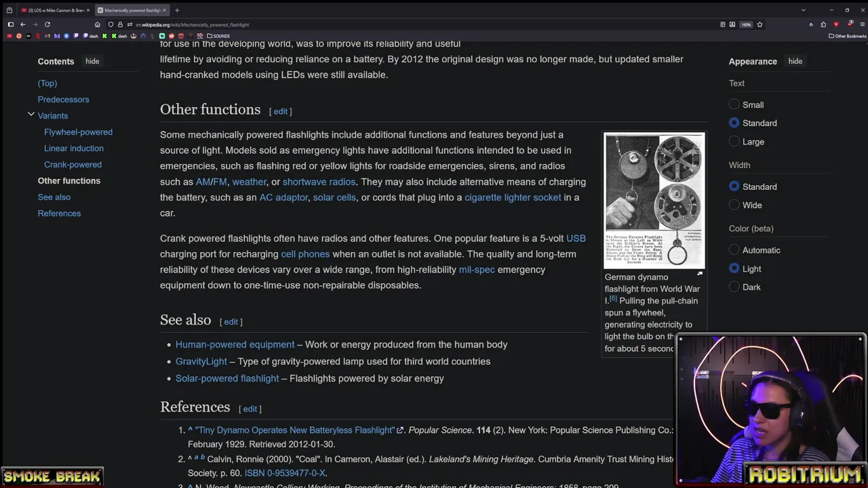Go to References in Contents
The image size is (868, 488).
pyautogui.click(x=59, y=213)
